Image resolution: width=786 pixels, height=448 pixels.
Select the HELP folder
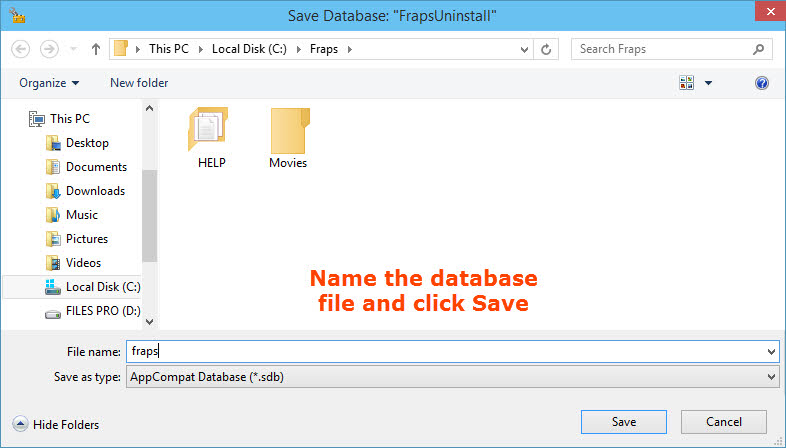tap(210, 138)
